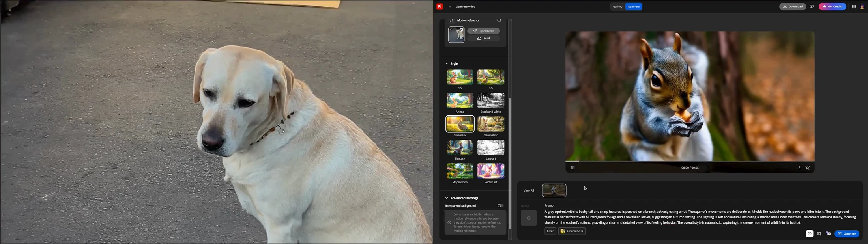Click Upload video button
868x244 pixels.
pyautogui.click(x=483, y=31)
